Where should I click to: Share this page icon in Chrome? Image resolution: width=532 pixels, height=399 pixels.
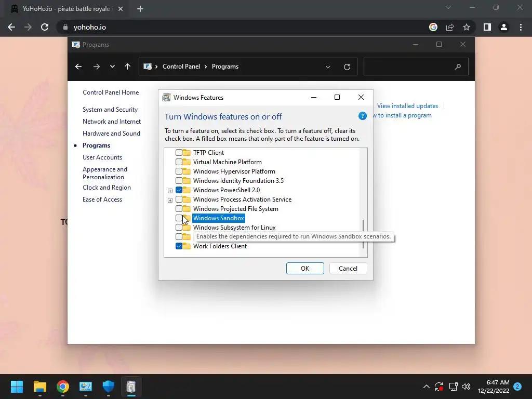coord(450,27)
